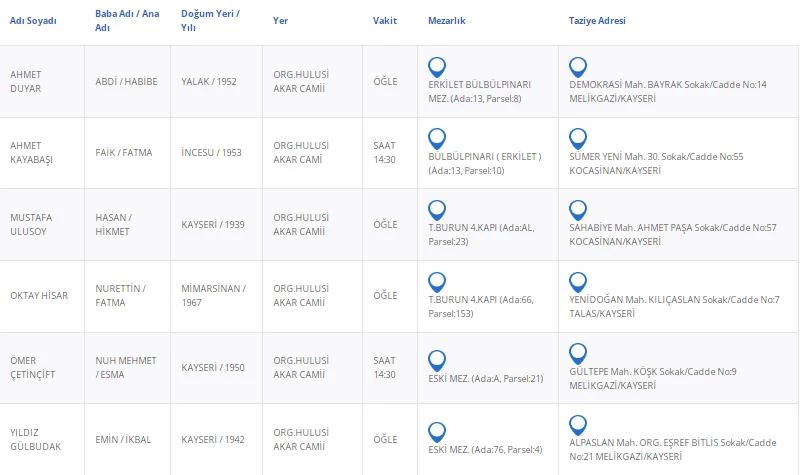Show condolence location pin for Oktay Hisar
Viewport: 801px width, 475px height.
[x=577, y=281]
